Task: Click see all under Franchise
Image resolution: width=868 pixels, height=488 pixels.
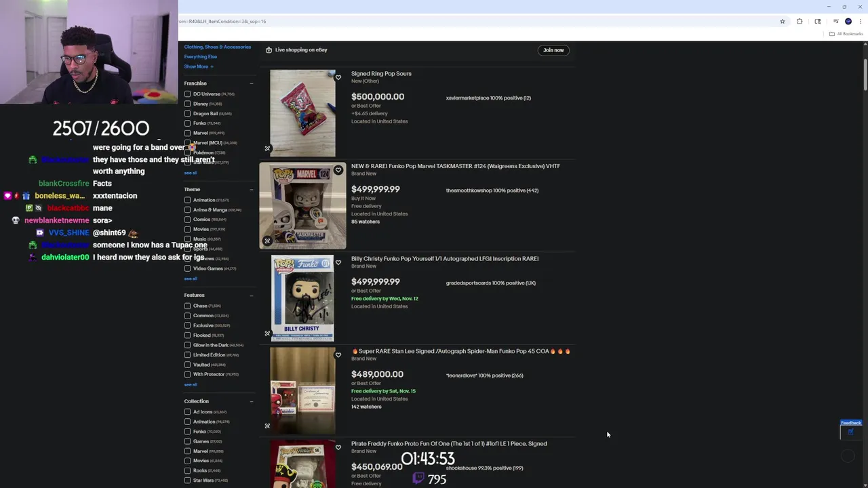Action: 191,173
